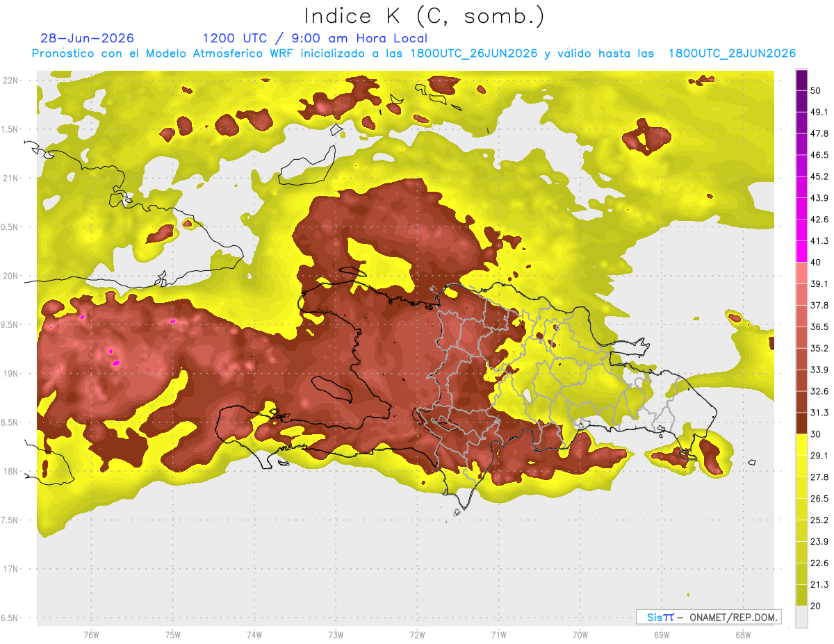Click the color scale value 47.8
Image resolution: width=834 pixels, height=644 pixels.
pyautogui.click(x=819, y=133)
